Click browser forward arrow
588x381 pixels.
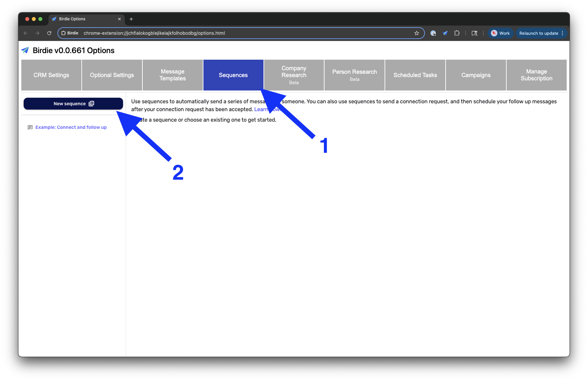(x=37, y=33)
